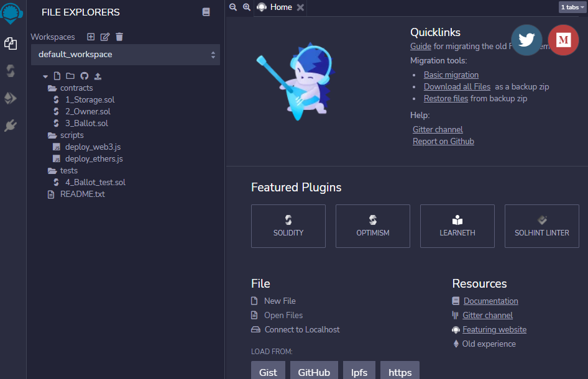Delete workspace with the trash icon
588x379 pixels.
tap(119, 37)
